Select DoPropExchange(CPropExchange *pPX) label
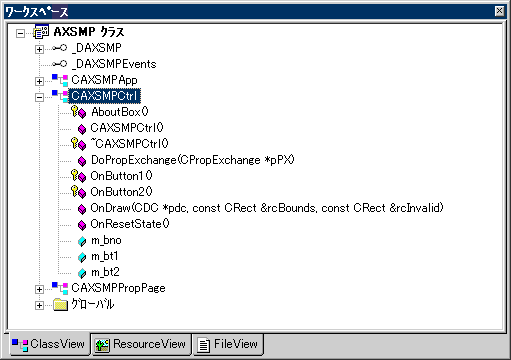Screen dimensions: 511x360 tap(193, 160)
